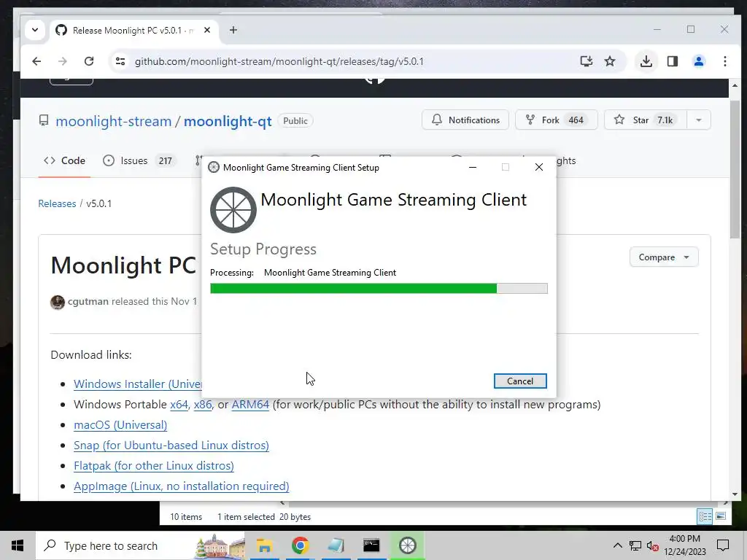This screenshot has height=560, width=747.
Task: Open Flatpak for other Linux distros link
Action: (154, 466)
